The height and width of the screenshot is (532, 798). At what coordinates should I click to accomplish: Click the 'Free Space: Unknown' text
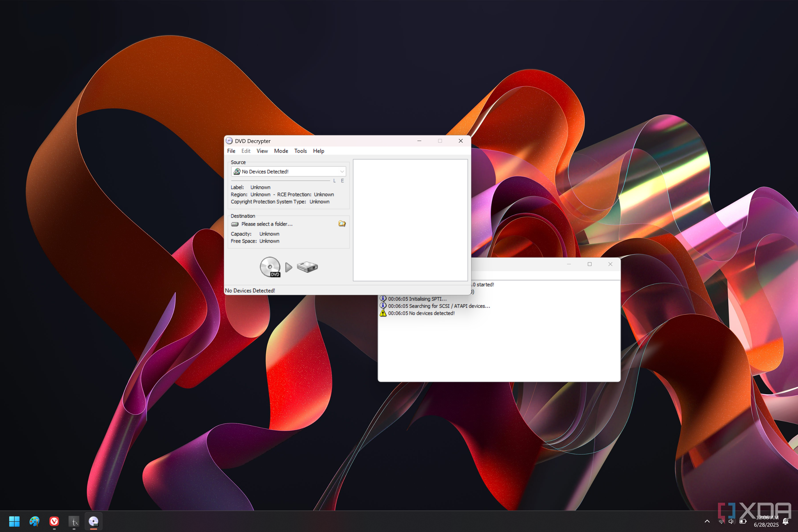click(x=255, y=241)
